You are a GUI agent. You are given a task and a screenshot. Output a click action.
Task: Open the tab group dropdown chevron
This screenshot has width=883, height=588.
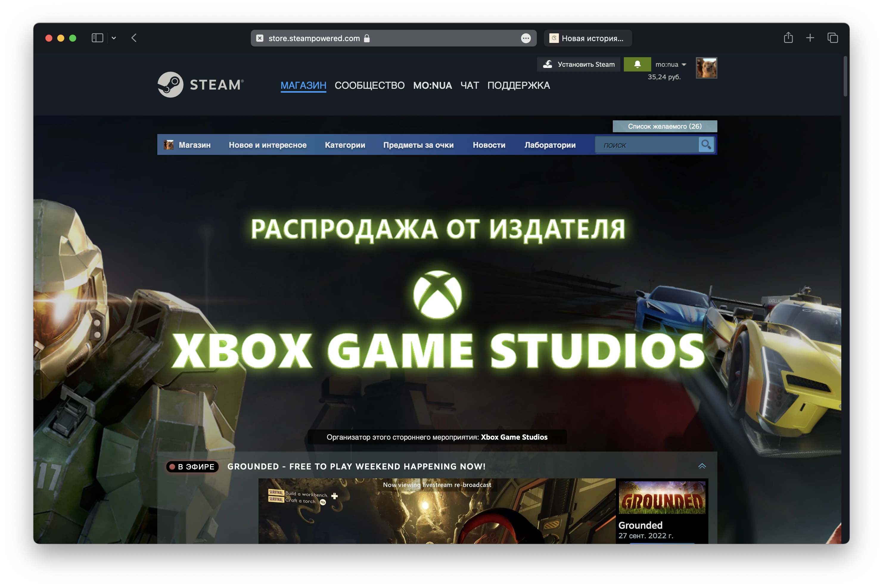pos(114,38)
